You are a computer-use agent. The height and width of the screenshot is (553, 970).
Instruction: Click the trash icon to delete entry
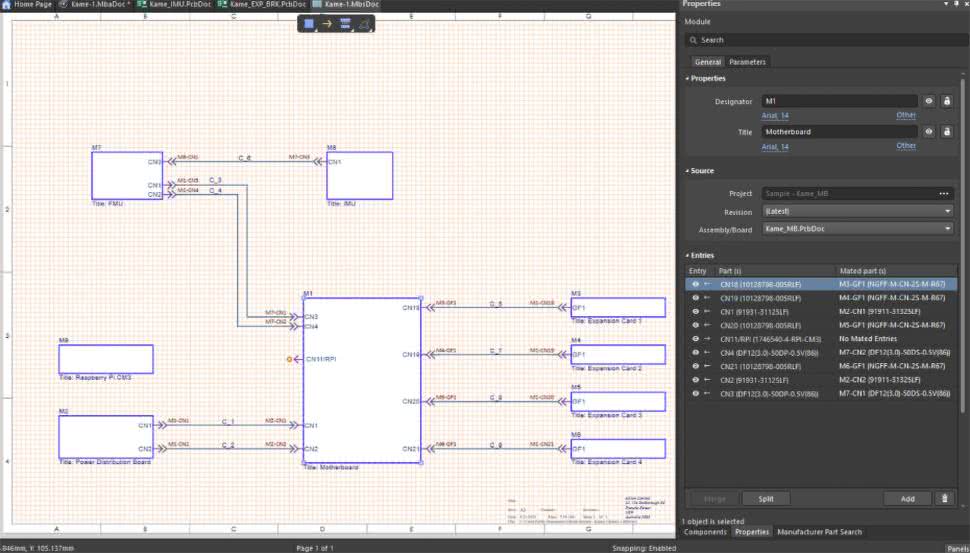click(x=945, y=498)
